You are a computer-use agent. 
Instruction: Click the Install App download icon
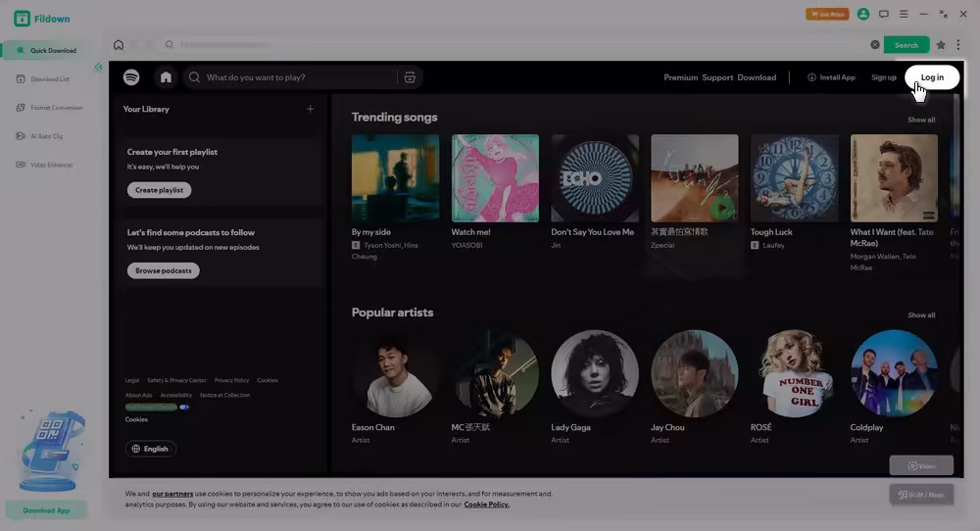click(811, 77)
